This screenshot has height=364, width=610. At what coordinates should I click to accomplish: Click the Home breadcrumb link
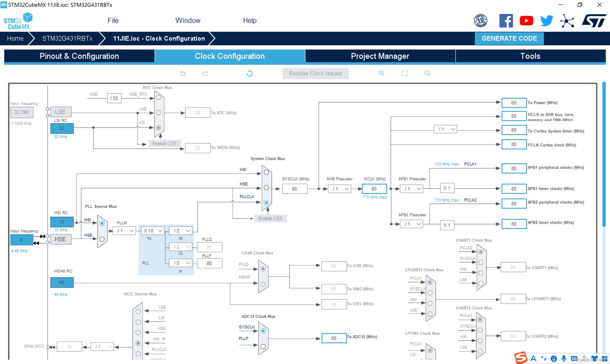click(x=15, y=39)
